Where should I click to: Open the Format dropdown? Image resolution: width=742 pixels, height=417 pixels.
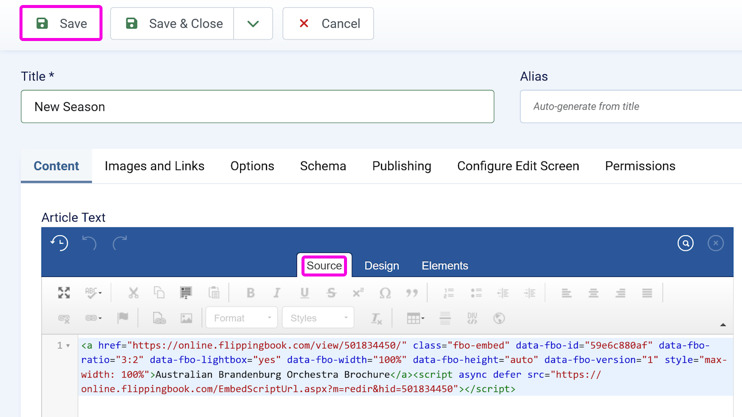241,318
